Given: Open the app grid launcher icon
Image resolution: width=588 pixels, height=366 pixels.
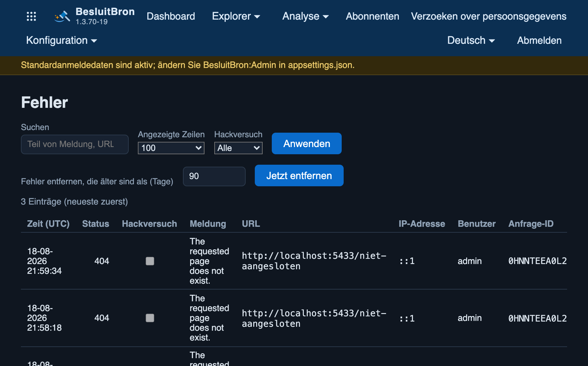Looking at the screenshot, I should [x=31, y=16].
